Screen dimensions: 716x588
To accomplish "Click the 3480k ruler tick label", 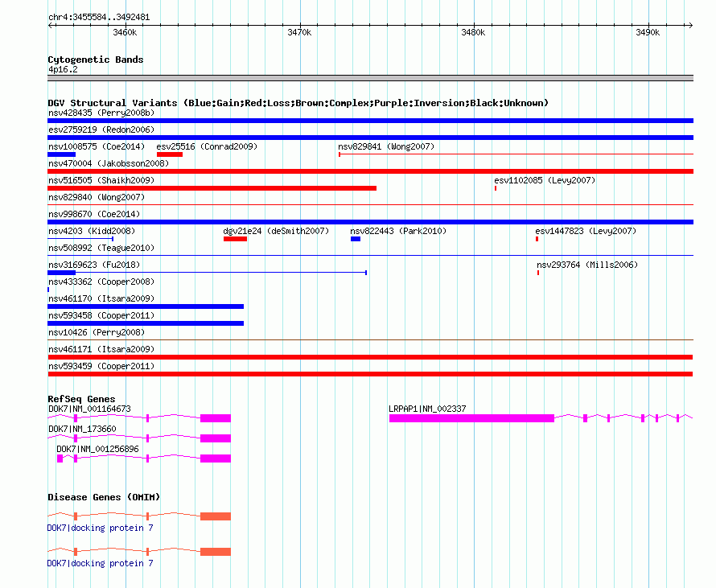I will [473, 32].
